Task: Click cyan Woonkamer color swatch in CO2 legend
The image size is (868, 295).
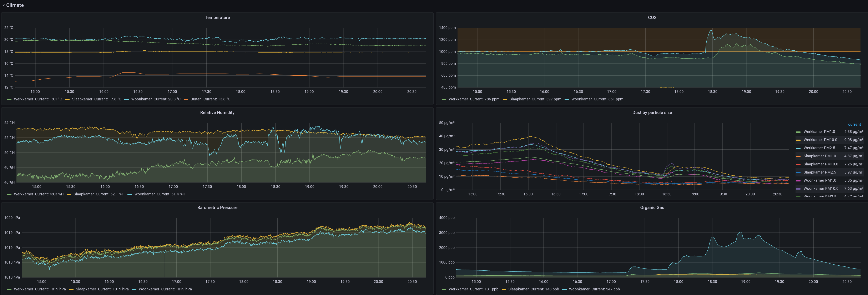Action: [x=566, y=99]
